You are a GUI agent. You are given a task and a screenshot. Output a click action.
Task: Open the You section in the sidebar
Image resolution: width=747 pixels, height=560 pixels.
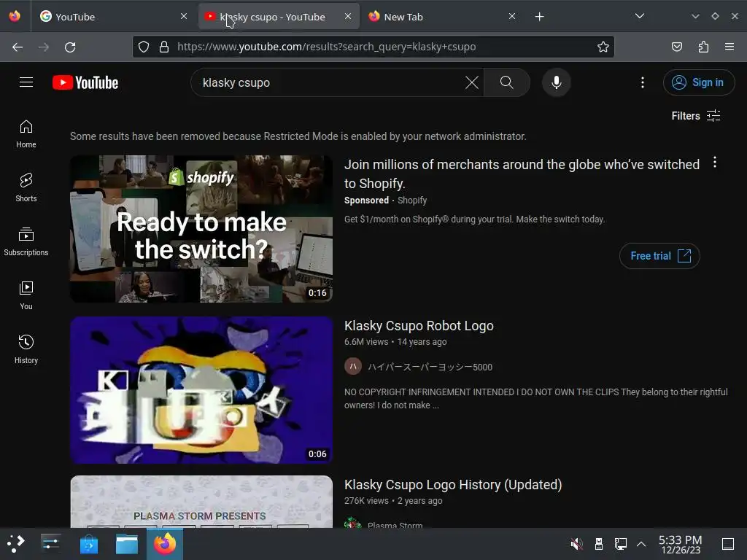26,296
